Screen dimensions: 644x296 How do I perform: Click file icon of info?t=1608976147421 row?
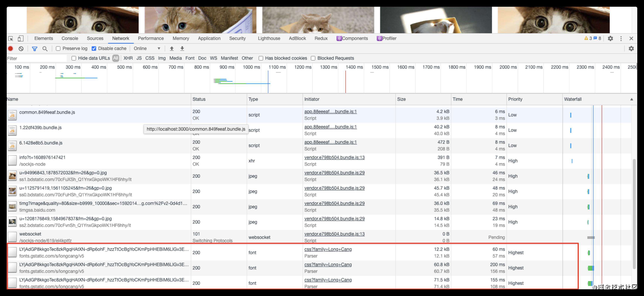12,161
